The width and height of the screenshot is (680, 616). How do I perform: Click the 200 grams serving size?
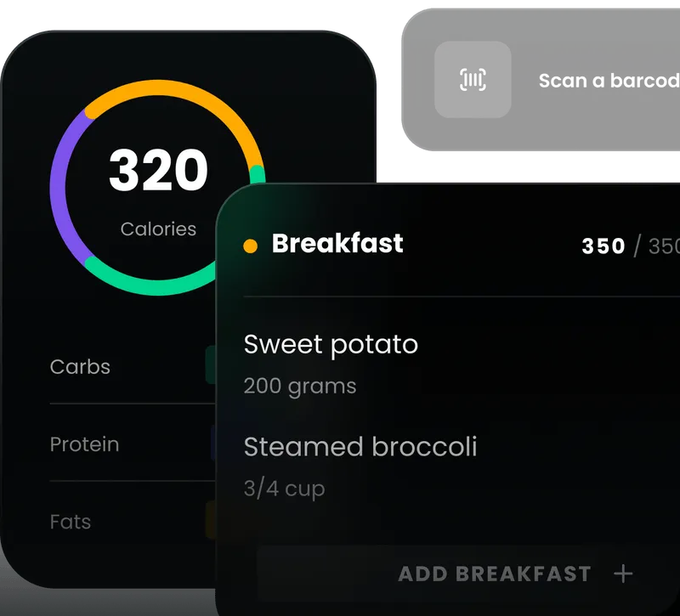[300, 386]
